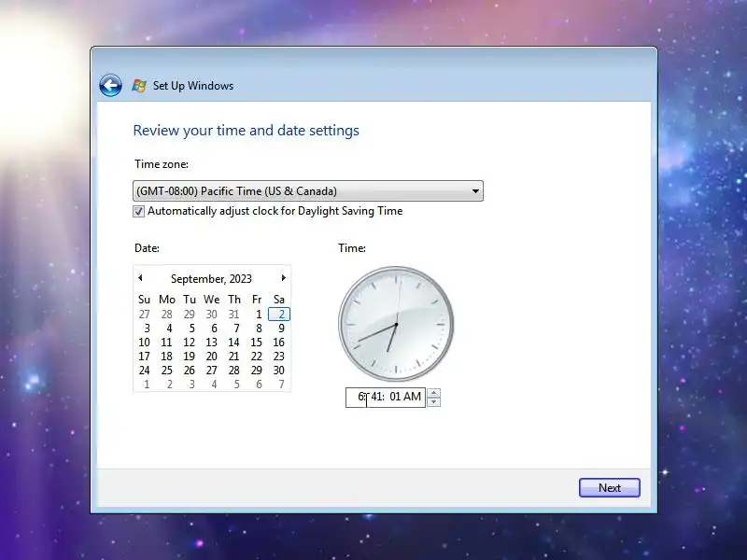Click the Windows flag logo icon

coord(139,86)
